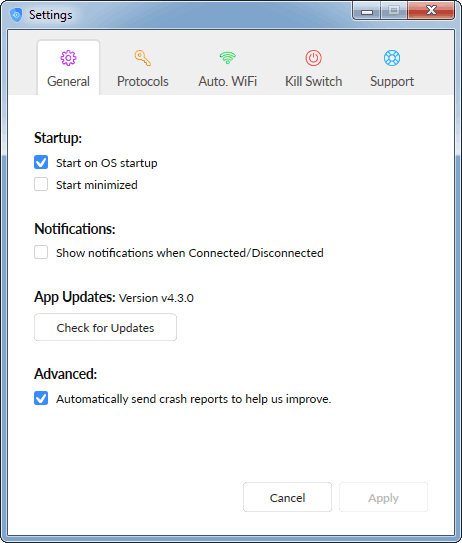The width and height of the screenshot is (462, 543).
Task: Click the purple gear General icon
Action: click(68, 58)
